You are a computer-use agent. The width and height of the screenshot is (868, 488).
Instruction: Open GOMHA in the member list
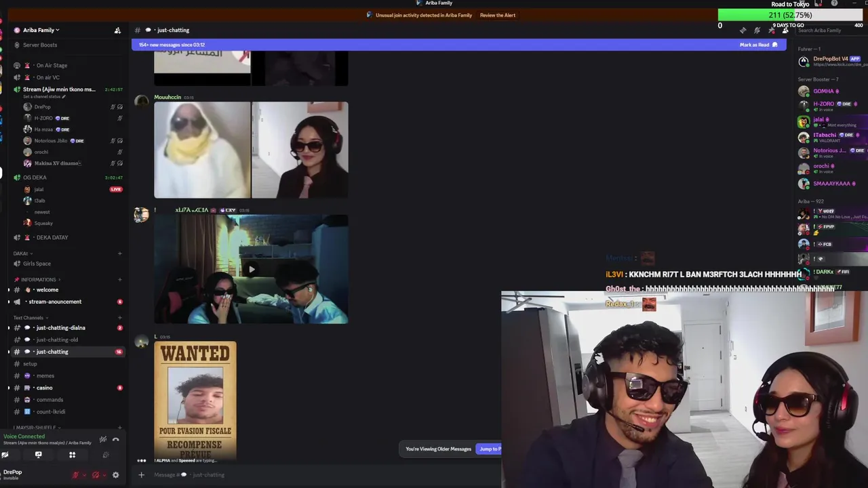pyautogui.click(x=831, y=91)
